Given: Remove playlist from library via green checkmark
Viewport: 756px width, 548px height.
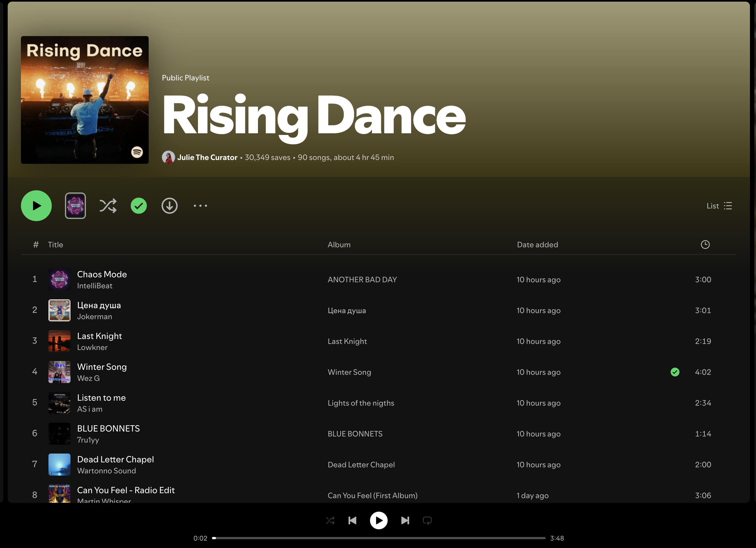Looking at the screenshot, I should pos(139,206).
